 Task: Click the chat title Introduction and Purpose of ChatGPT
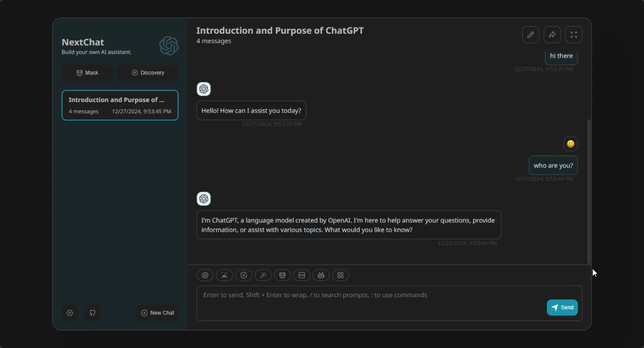click(x=280, y=30)
